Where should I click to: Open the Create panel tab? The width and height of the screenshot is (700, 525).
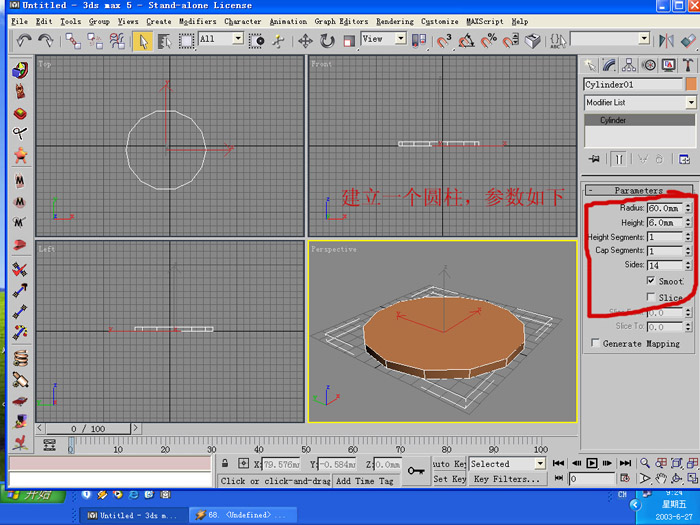click(x=590, y=65)
